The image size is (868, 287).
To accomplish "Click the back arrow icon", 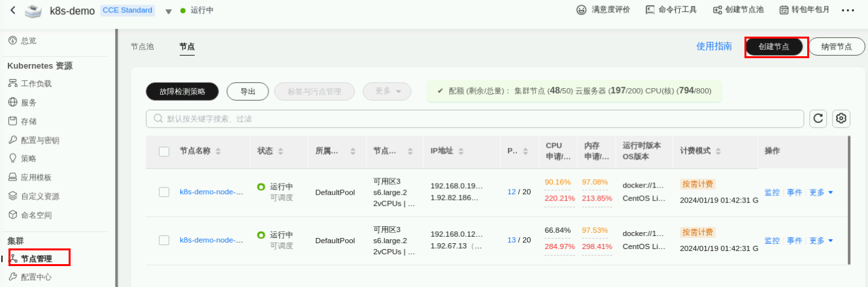I will click(12, 10).
